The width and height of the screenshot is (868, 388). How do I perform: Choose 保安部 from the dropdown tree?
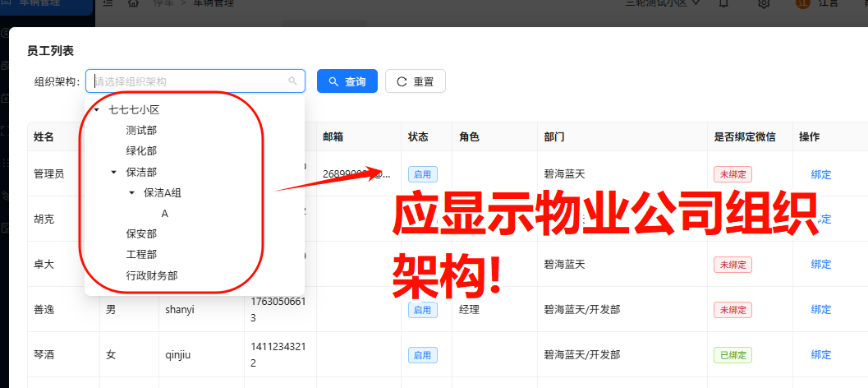coord(141,234)
